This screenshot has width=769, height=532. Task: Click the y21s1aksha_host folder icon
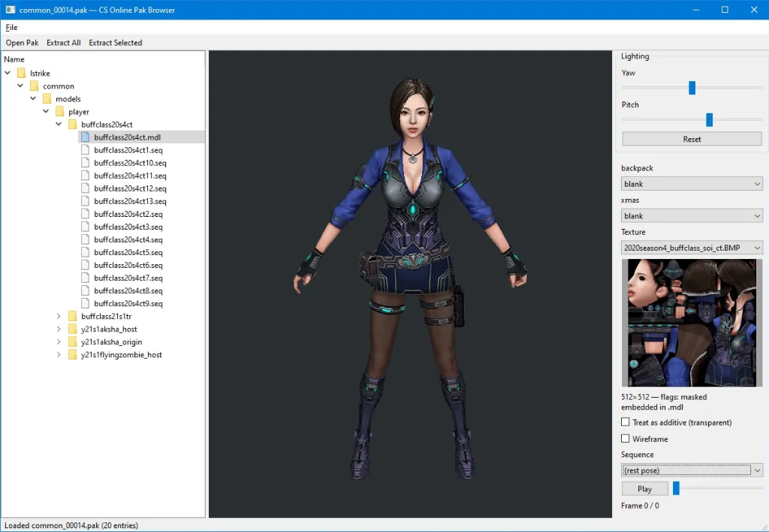click(72, 329)
